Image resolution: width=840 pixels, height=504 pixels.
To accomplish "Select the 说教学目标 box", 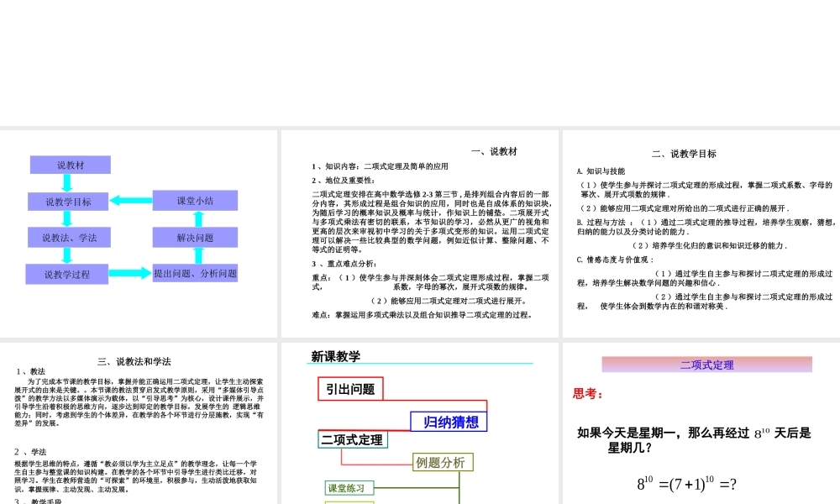I will tap(70, 202).
